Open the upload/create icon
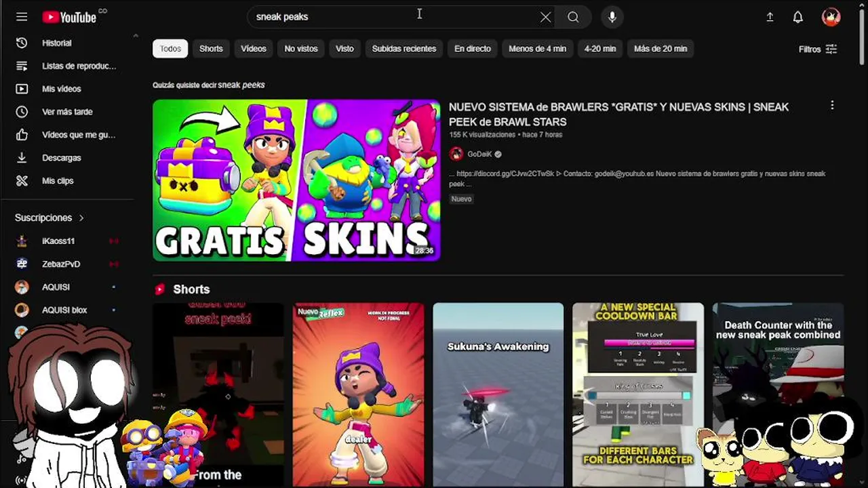The image size is (868, 488). 770,17
